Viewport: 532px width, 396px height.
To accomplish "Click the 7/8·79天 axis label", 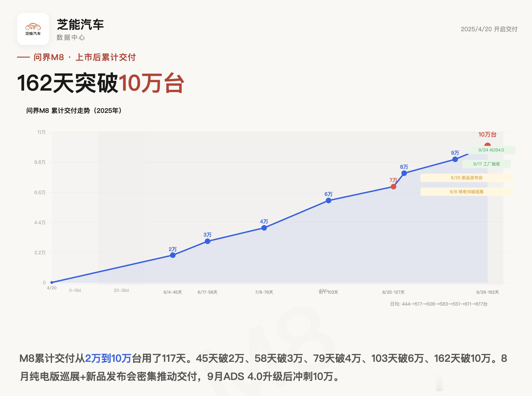I will click(x=264, y=292).
